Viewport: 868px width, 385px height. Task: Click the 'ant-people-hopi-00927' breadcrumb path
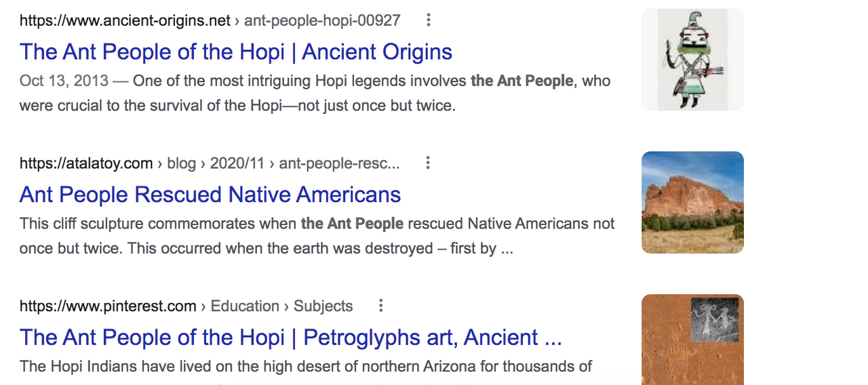(x=322, y=20)
